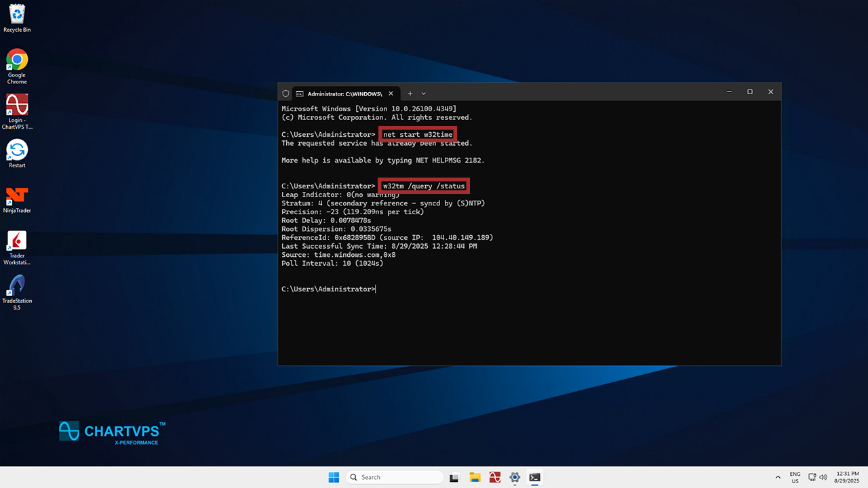The width and height of the screenshot is (868, 488).
Task: Click the Task View taskbar icon
Action: 455,477
